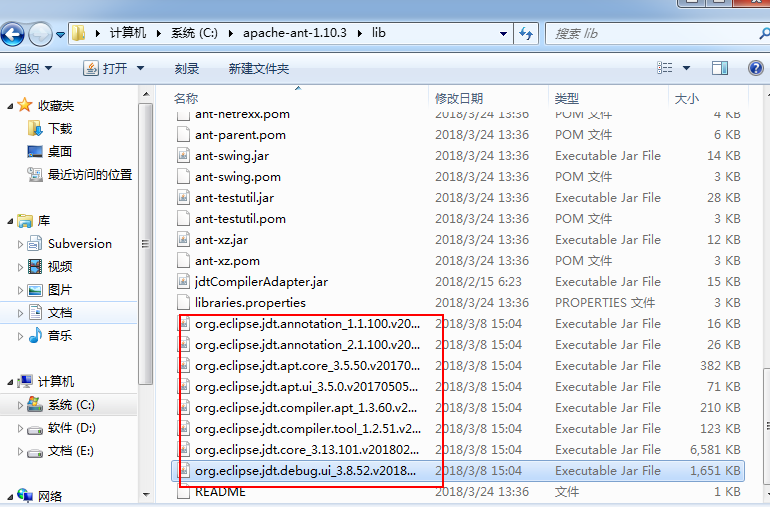The height and width of the screenshot is (507, 770).
Task: Select 计算机 in the address breadcrumb
Action: (x=128, y=33)
